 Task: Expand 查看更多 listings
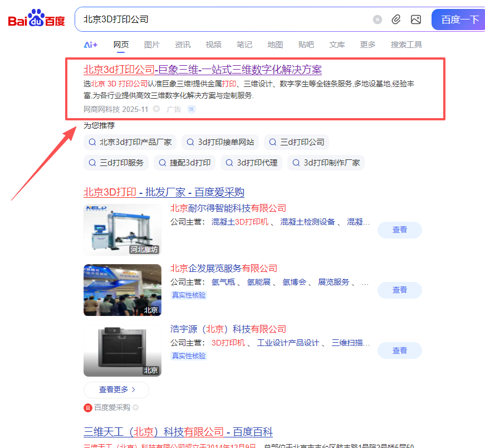coord(116,389)
